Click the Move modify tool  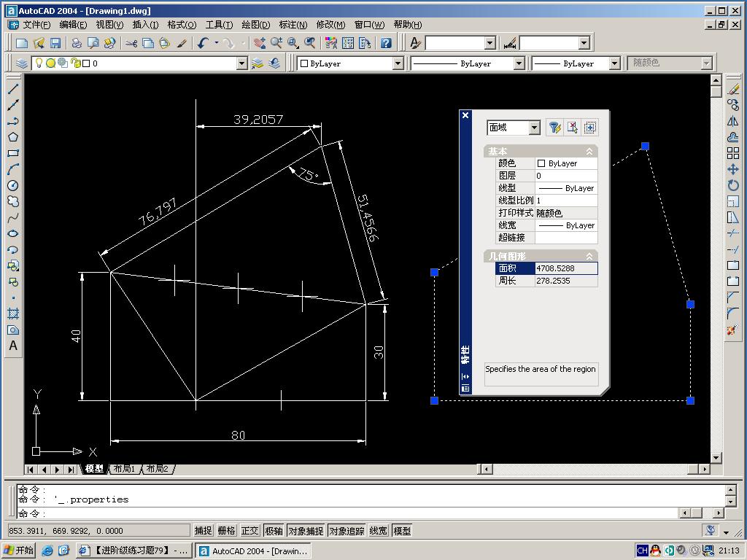733,169
